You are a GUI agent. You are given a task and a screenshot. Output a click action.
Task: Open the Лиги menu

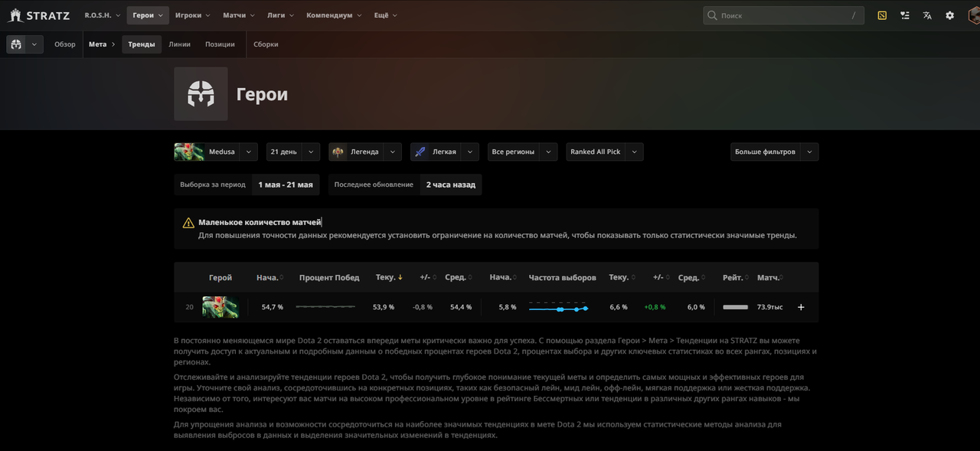pos(281,15)
